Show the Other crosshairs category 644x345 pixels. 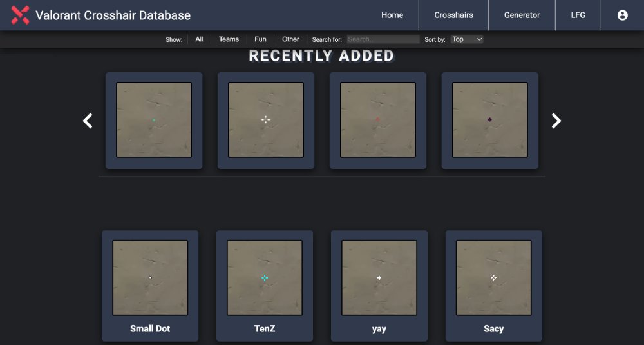click(290, 39)
